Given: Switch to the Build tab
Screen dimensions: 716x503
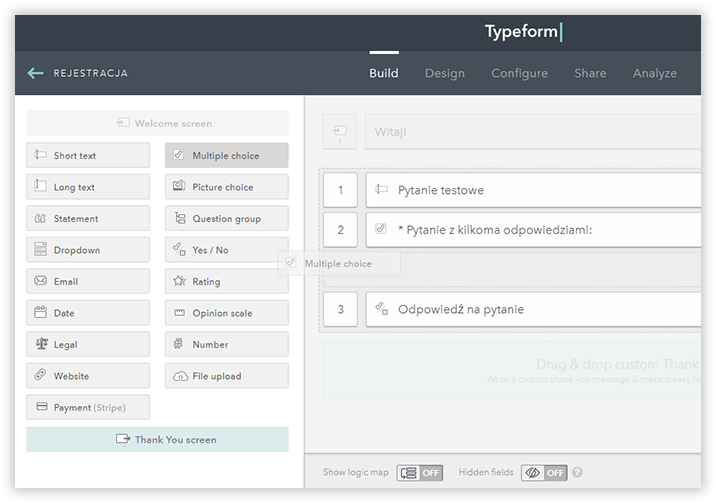Looking at the screenshot, I should (384, 73).
